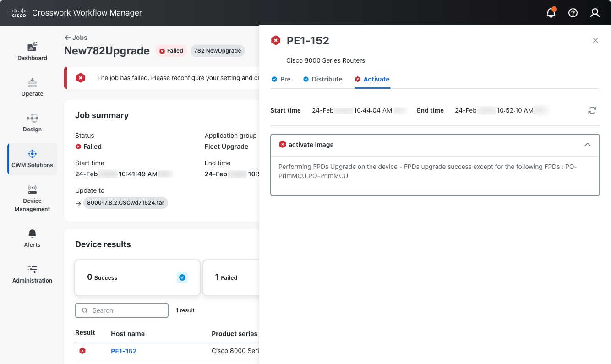This screenshot has height=364, width=611.
Task: Click the Result column header
Action: click(x=85, y=332)
